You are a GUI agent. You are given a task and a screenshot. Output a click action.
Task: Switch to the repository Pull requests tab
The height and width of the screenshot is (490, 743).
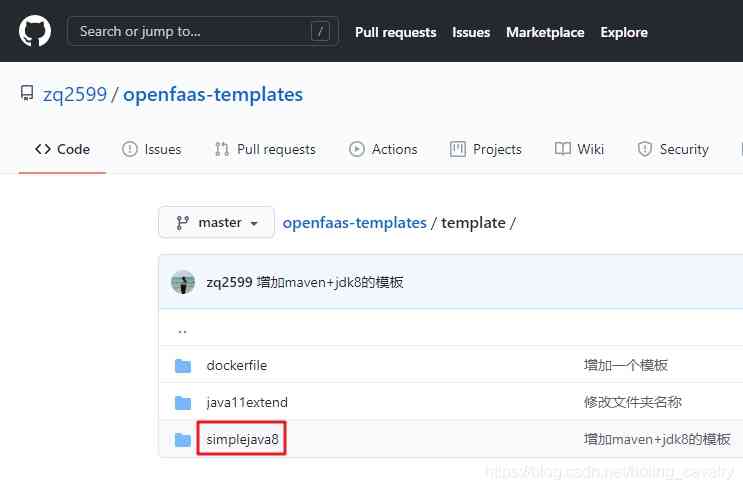coord(265,149)
